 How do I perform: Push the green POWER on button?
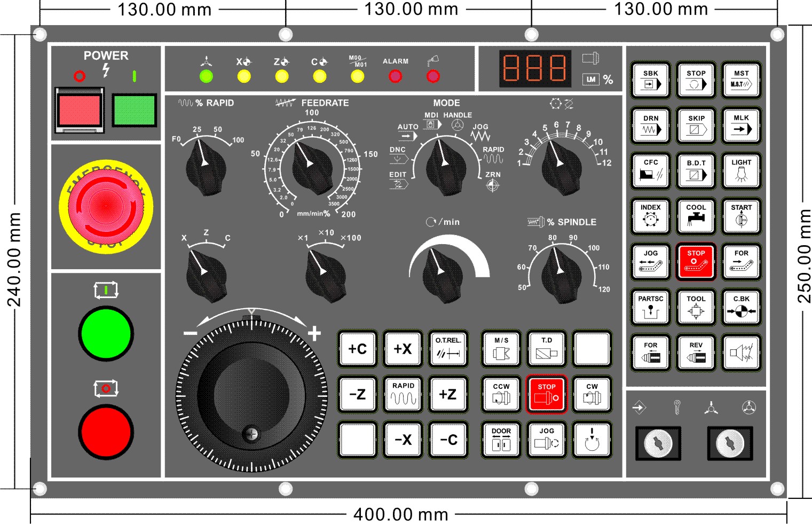pyautogui.click(x=134, y=110)
